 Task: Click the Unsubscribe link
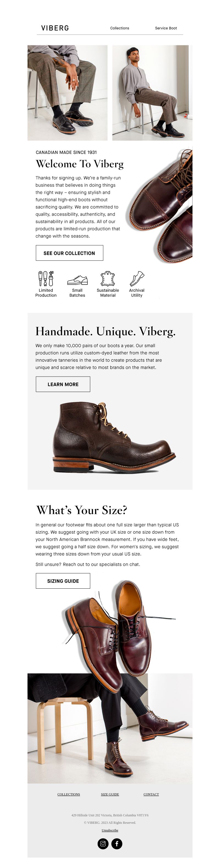(110, 830)
